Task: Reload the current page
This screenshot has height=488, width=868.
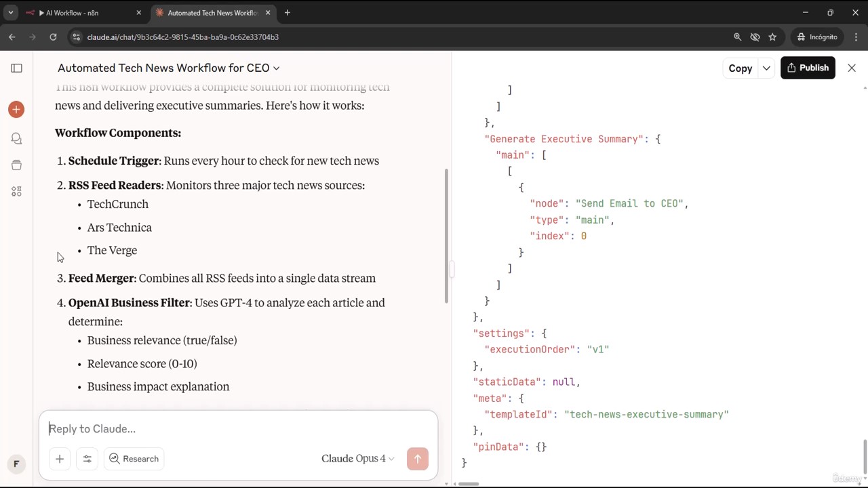Action: click(53, 37)
